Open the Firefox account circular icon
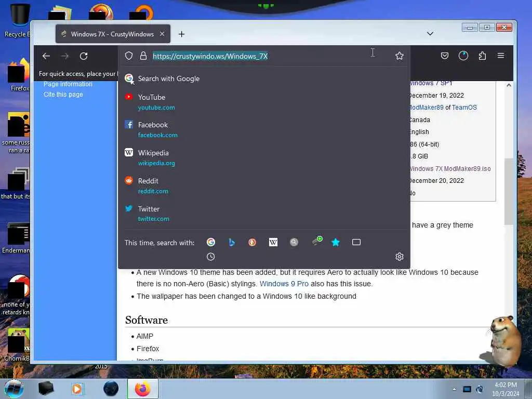532x399 pixels. [x=463, y=56]
